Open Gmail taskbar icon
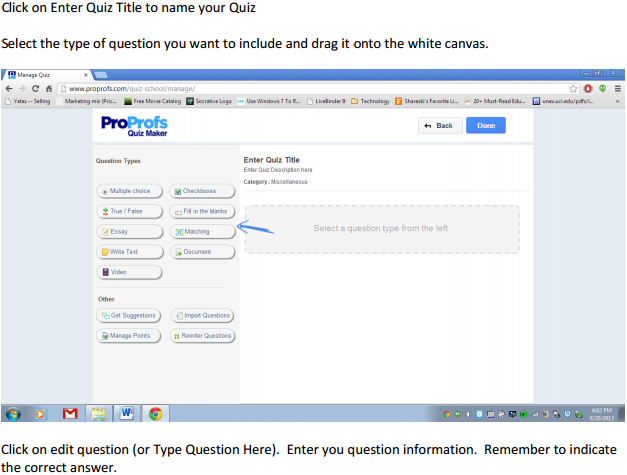Image resolution: width=627 pixels, height=475 pixels. 70,414
